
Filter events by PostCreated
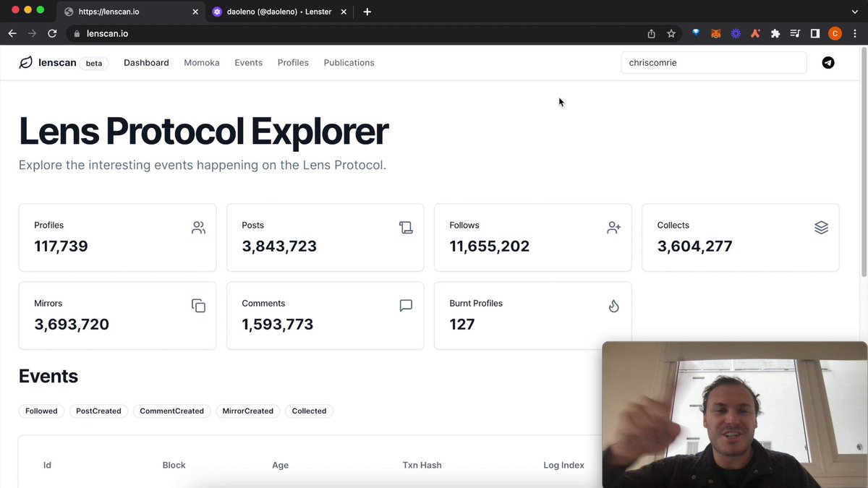click(98, 411)
